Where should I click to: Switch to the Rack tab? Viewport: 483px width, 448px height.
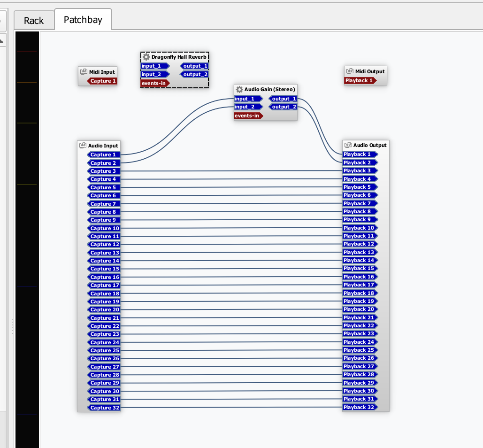tap(34, 21)
